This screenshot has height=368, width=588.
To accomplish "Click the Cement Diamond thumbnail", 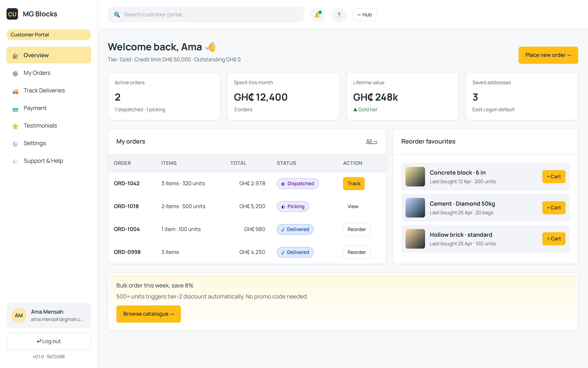I will click(415, 208).
